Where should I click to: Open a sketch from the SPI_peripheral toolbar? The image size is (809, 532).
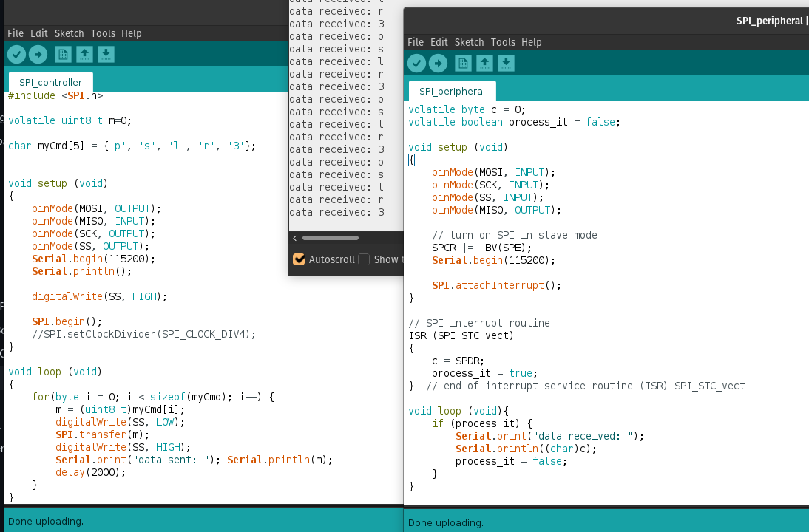click(484, 63)
